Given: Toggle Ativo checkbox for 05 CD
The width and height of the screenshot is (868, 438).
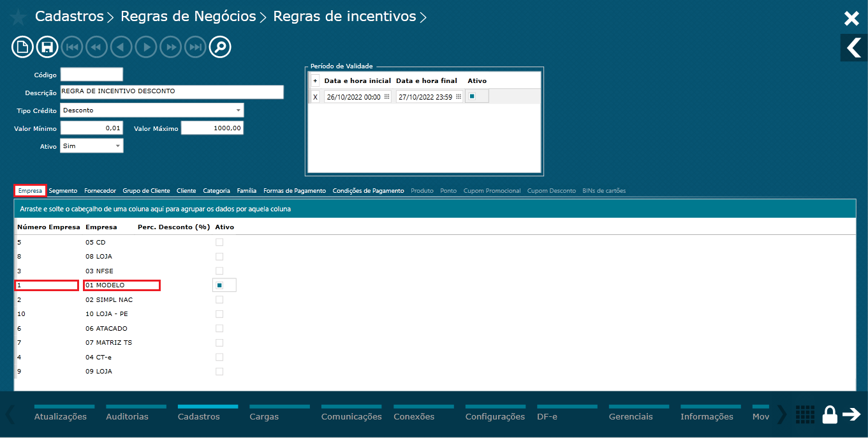Looking at the screenshot, I should [219, 242].
